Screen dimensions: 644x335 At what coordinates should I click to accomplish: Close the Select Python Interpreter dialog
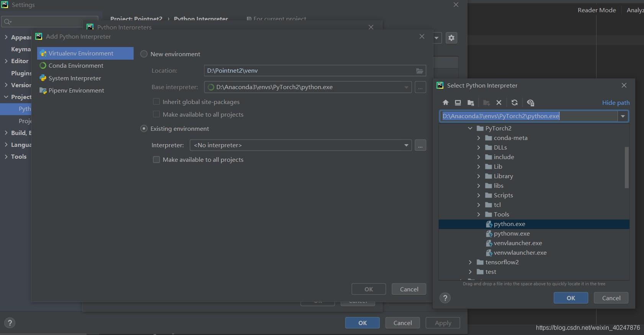[624, 85]
